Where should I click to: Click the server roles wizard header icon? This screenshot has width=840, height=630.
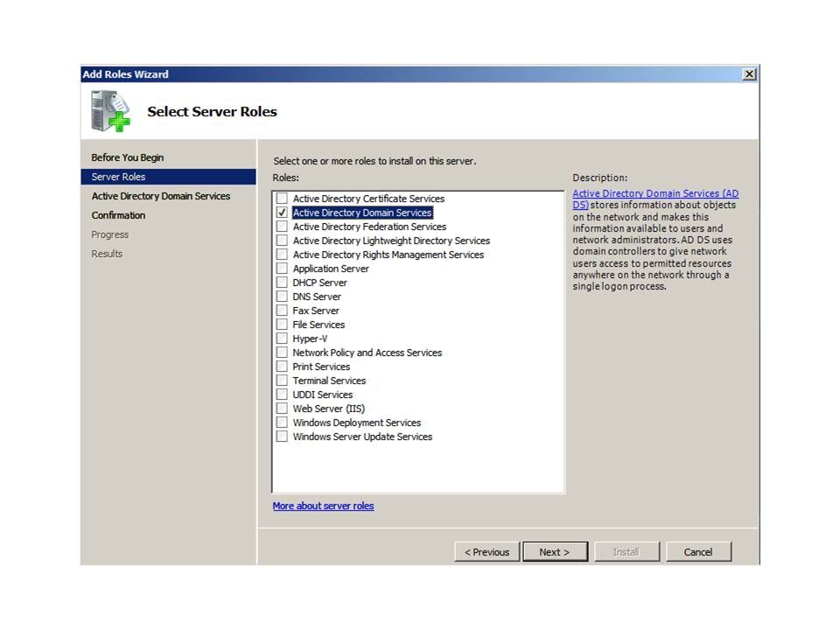(110, 110)
